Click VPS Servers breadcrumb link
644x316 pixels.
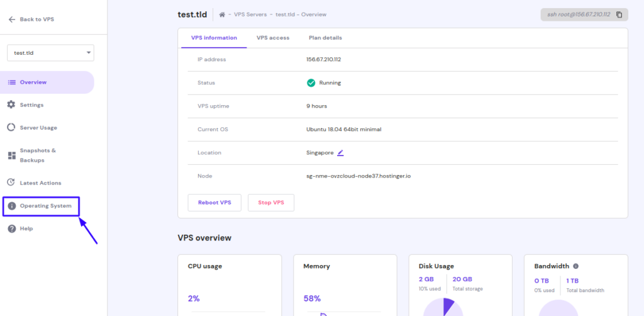click(x=250, y=14)
